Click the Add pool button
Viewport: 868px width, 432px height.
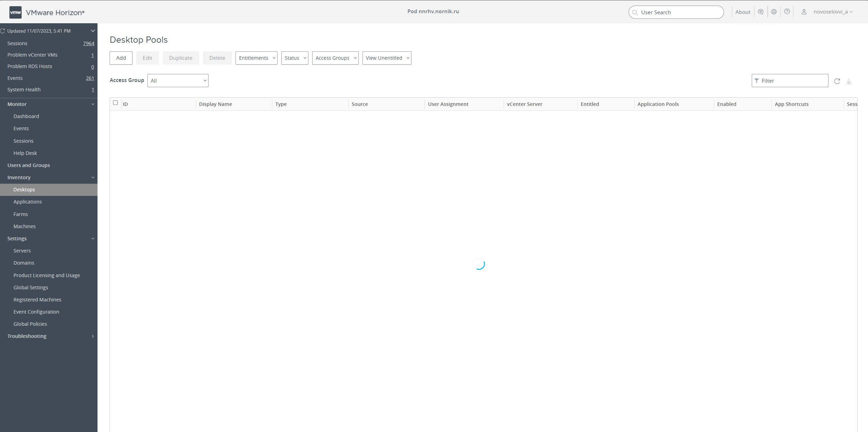(x=121, y=58)
